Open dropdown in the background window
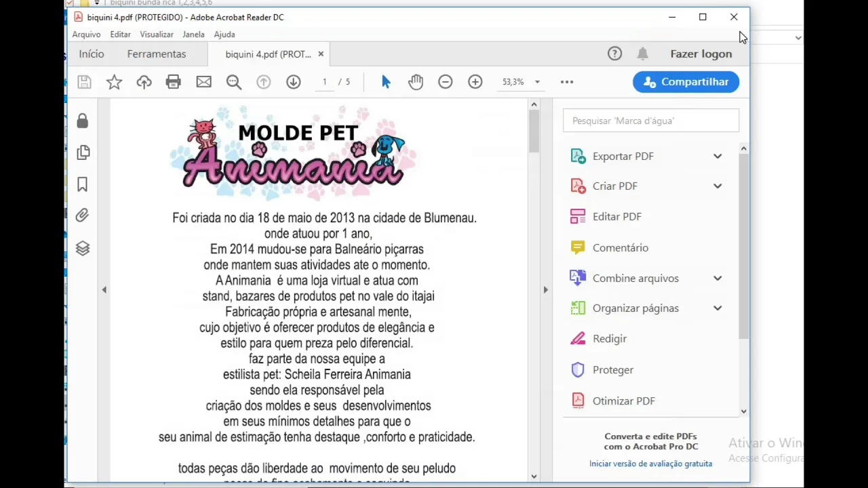Image resolution: width=868 pixels, height=488 pixels. (x=798, y=38)
